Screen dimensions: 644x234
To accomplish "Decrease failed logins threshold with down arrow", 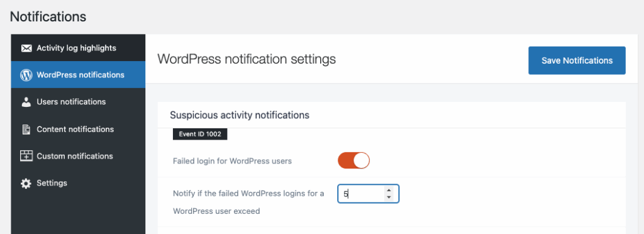I will [389, 198].
